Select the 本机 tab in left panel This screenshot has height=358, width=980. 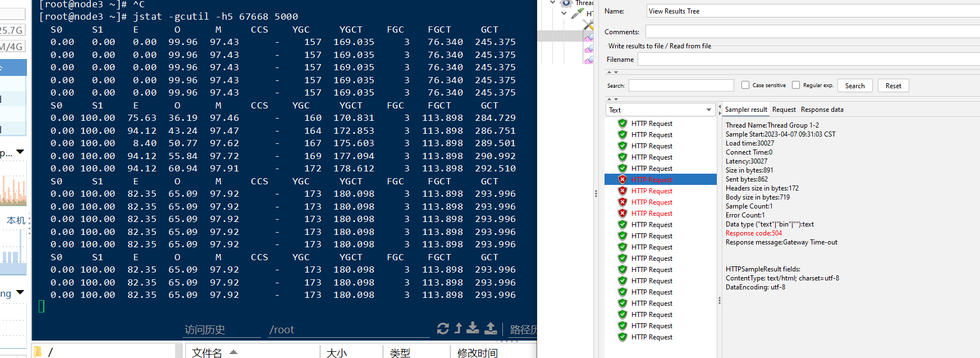pos(16,220)
